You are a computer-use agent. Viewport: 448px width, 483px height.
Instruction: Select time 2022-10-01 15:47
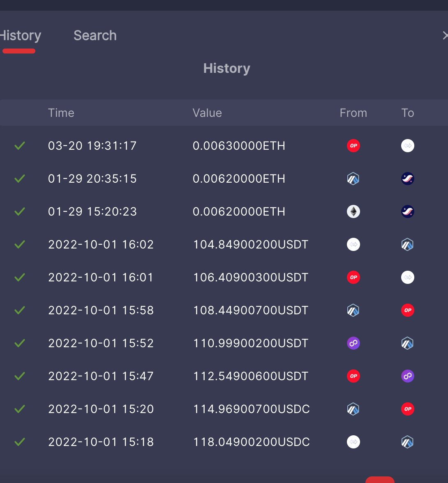click(x=101, y=376)
